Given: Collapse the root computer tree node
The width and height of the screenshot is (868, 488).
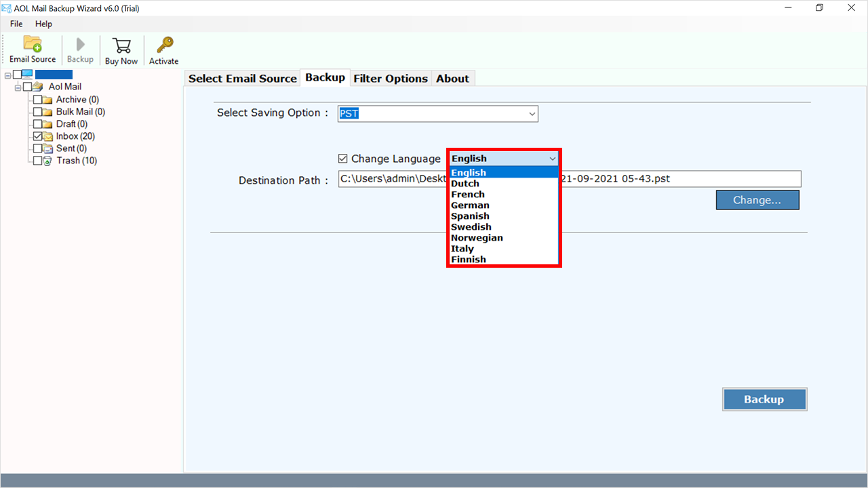Looking at the screenshot, I should (7, 75).
